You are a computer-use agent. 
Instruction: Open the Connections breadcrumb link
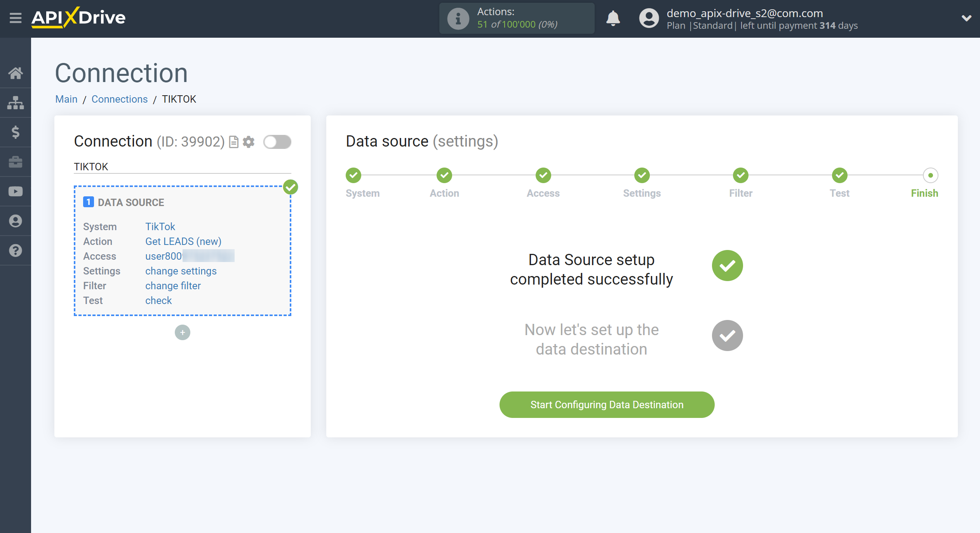(x=119, y=99)
